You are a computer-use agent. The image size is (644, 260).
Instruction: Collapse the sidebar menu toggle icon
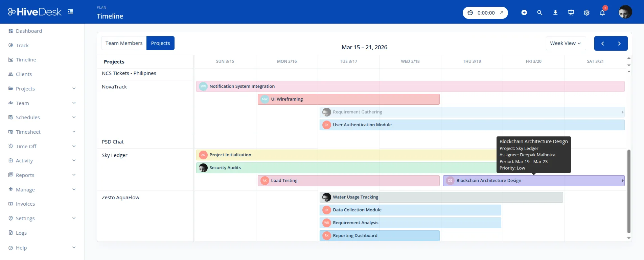pos(70,12)
